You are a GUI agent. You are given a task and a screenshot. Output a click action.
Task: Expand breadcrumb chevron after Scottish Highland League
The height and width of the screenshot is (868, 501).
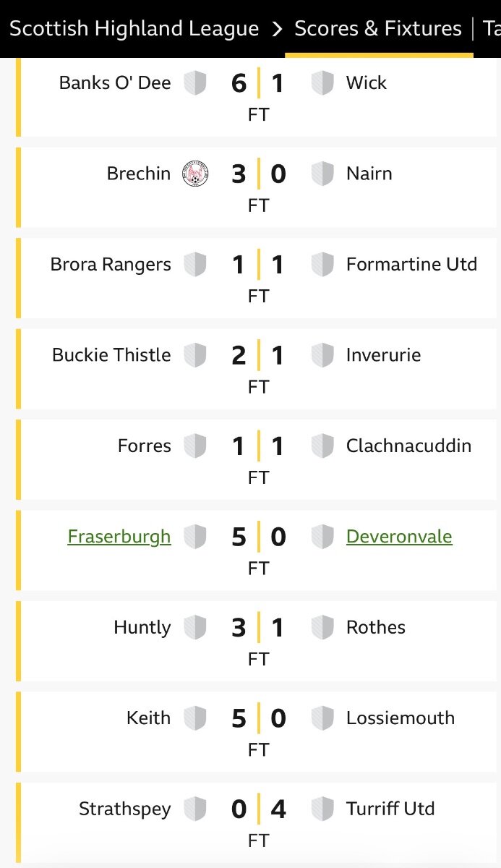(x=277, y=29)
